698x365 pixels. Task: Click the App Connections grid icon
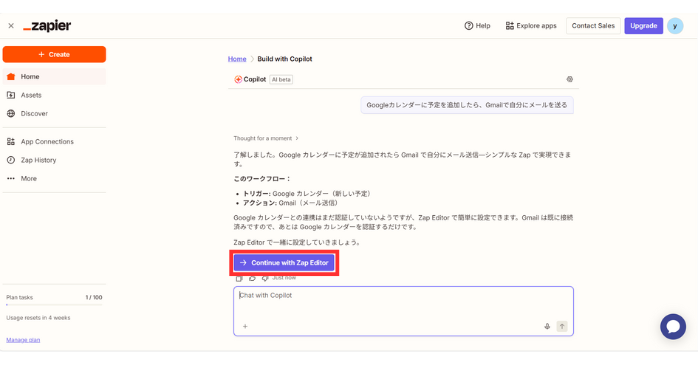[11, 142]
